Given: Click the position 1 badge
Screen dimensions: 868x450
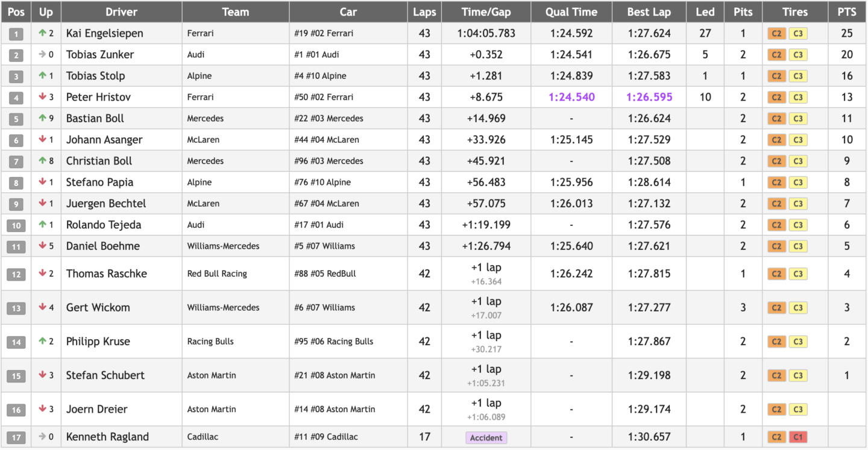Looking at the screenshot, I should pos(16,34).
